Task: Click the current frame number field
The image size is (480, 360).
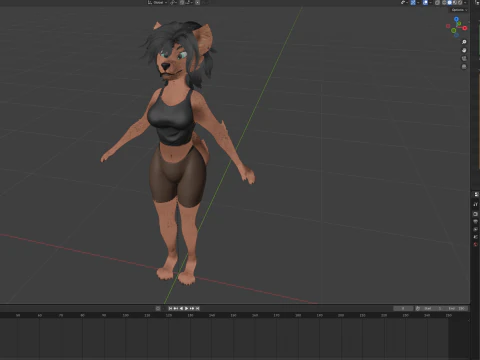Action: click(403, 308)
